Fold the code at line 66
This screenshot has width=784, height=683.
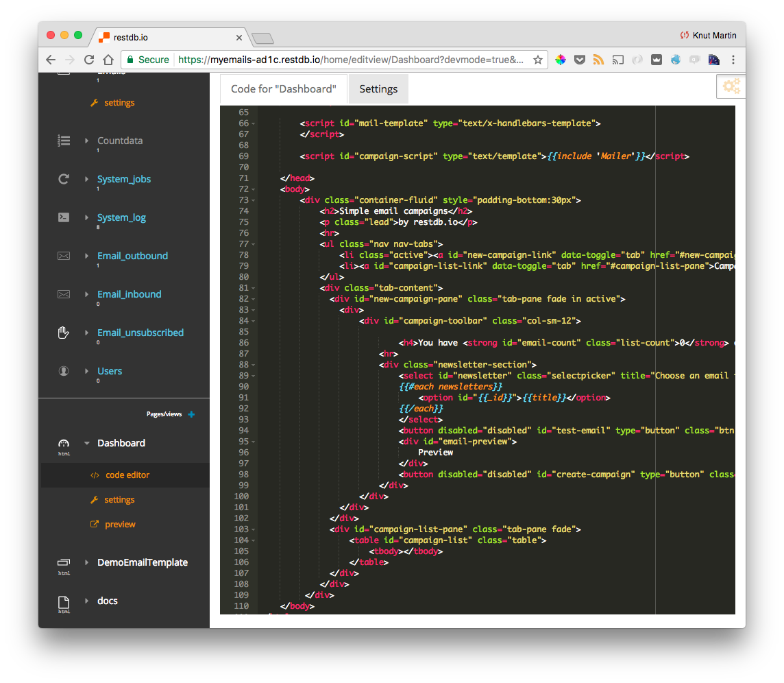point(253,123)
